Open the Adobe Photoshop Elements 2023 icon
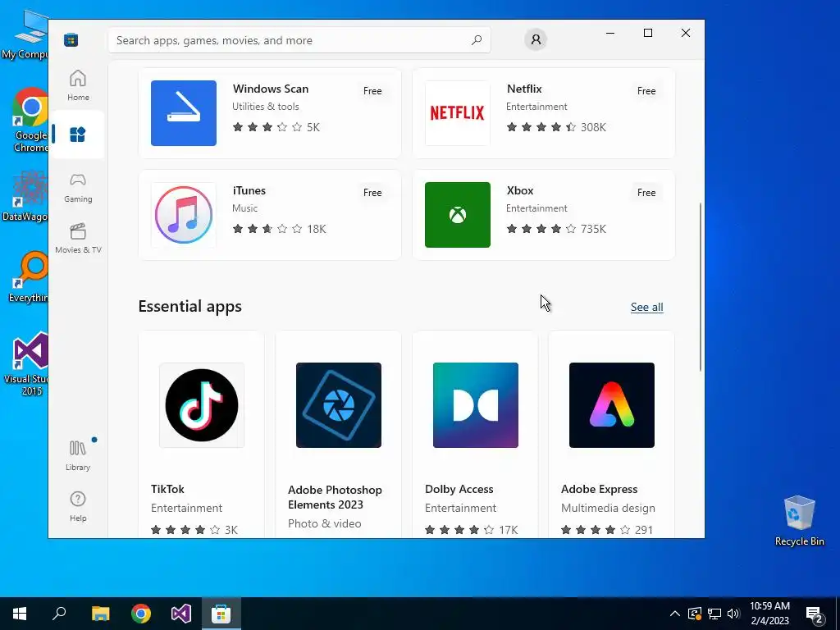This screenshot has height=630, width=840. [339, 405]
